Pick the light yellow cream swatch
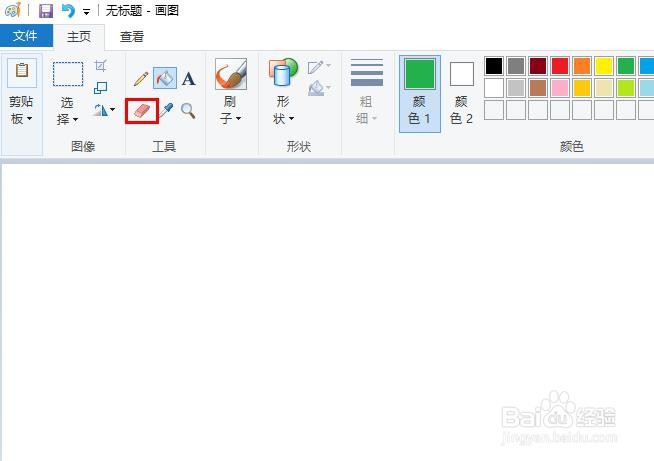This screenshot has width=654, height=461. pyautogui.click(x=604, y=88)
